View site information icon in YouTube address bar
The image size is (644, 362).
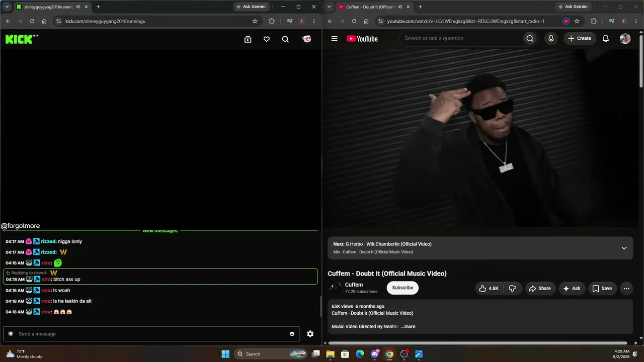(380, 21)
